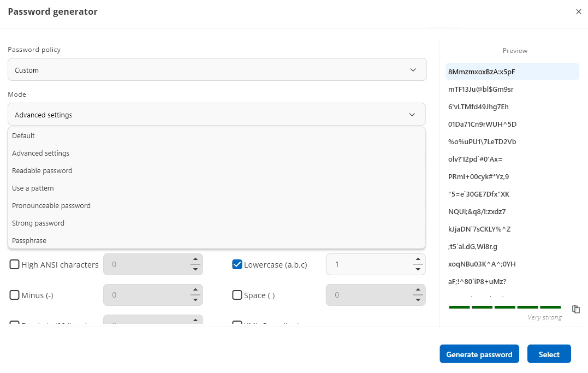Click the copy-to-clipboard icon under the preview list
This screenshot has height=373, width=588.
tap(576, 309)
